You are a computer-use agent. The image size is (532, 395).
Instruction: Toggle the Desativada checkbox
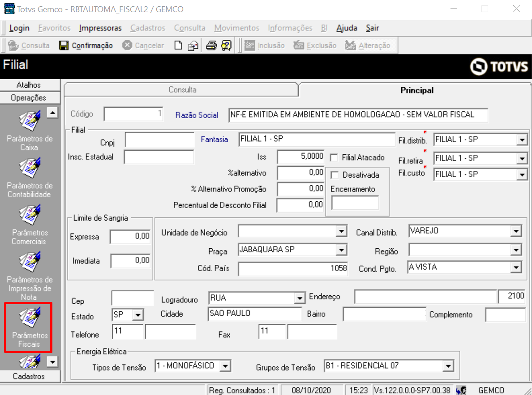(335, 175)
